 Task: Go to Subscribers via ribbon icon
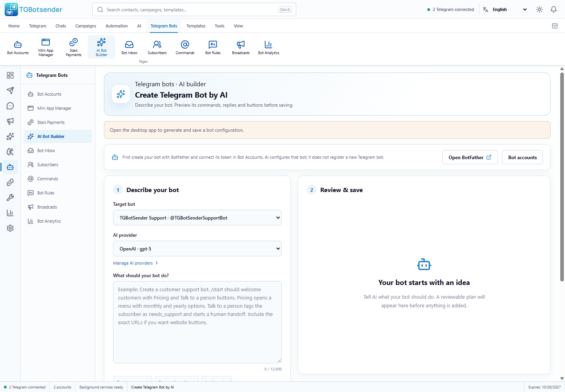[x=157, y=47]
